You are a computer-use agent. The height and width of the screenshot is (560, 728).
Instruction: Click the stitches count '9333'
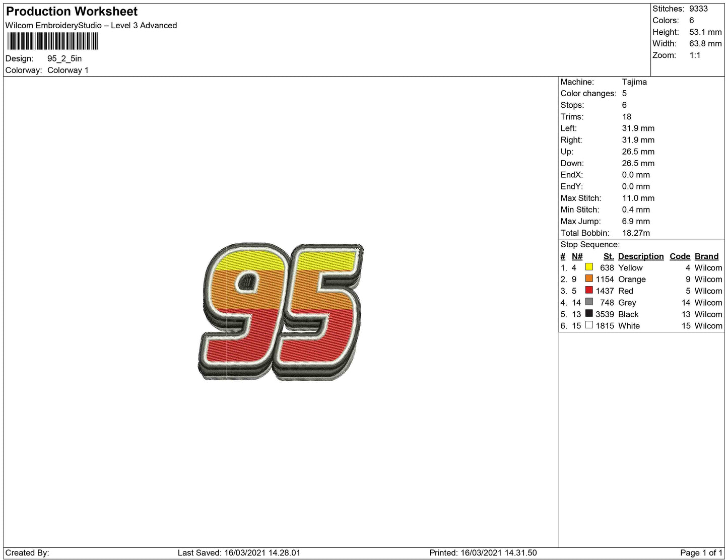click(698, 9)
